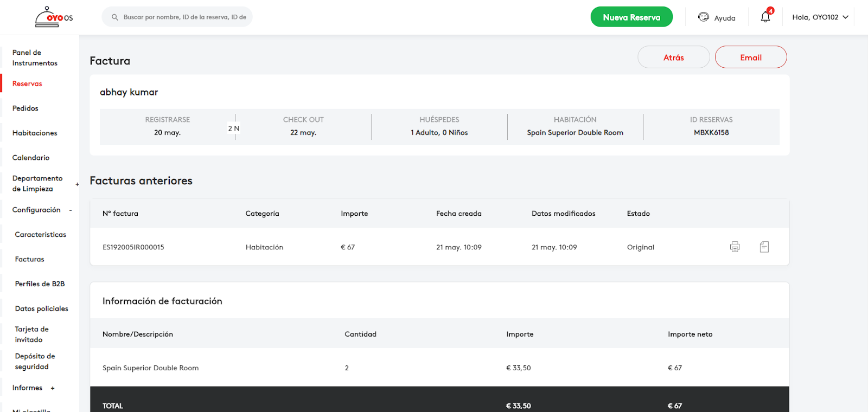Expand the Informes section
The width and height of the screenshot is (868, 412).
pos(53,388)
